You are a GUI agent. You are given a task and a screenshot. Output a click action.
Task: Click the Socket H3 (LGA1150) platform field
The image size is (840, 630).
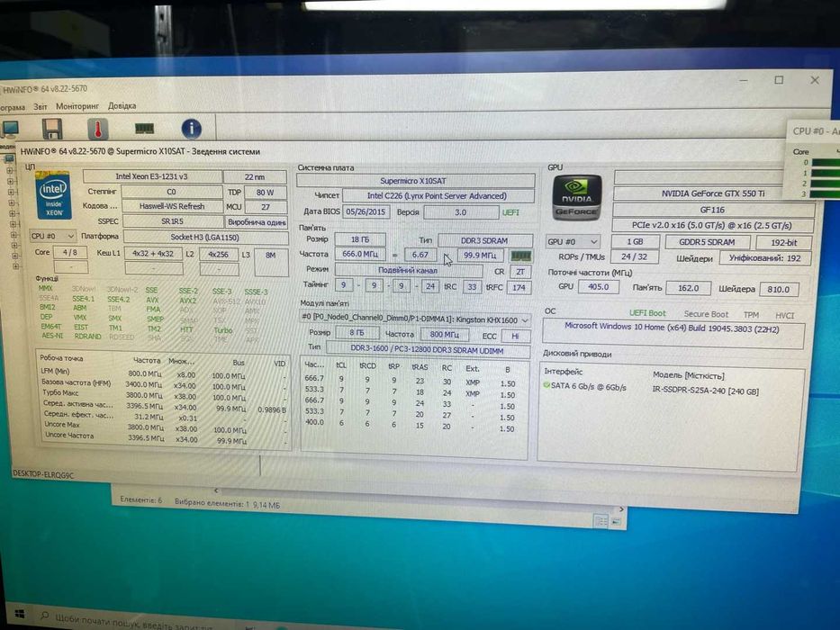[x=205, y=237]
